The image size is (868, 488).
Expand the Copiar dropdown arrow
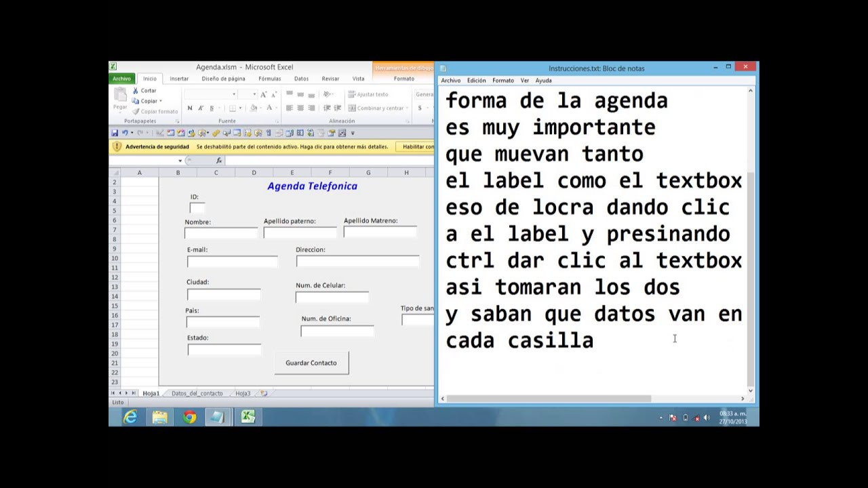coord(161,101)
